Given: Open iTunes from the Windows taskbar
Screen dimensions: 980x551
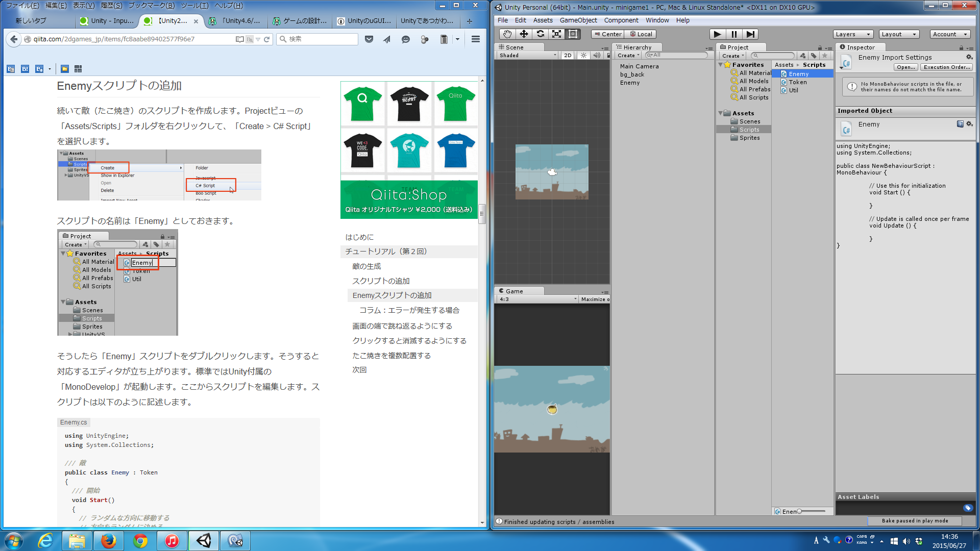Looking at the screenshot, I should point(171,541).
